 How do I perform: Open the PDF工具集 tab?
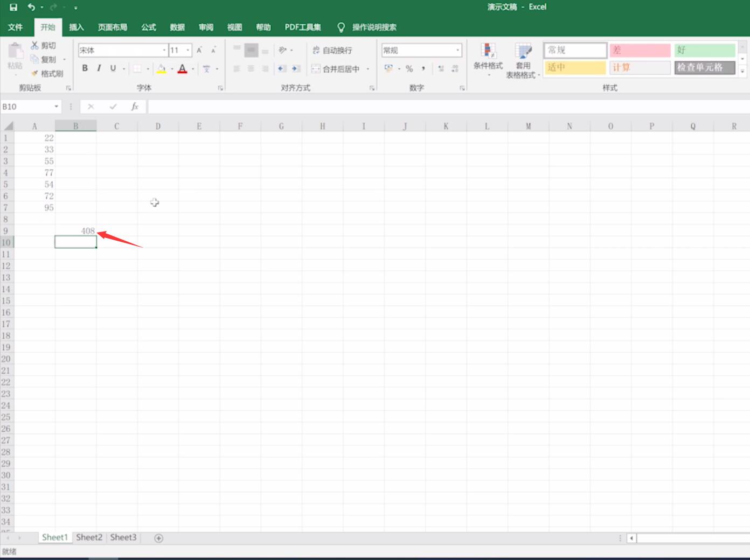pyautogui.click(x=303, y=27)
